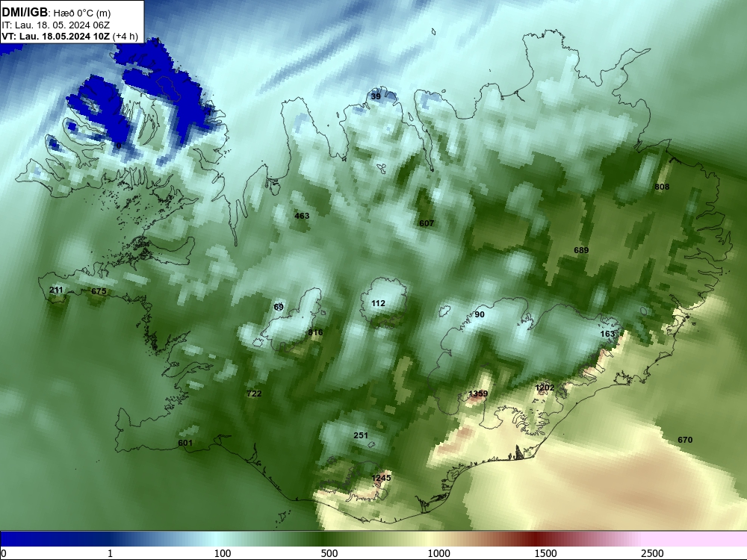Click the map value 670 over the ocean
The image size is (747, 560).
click(685, 440)
